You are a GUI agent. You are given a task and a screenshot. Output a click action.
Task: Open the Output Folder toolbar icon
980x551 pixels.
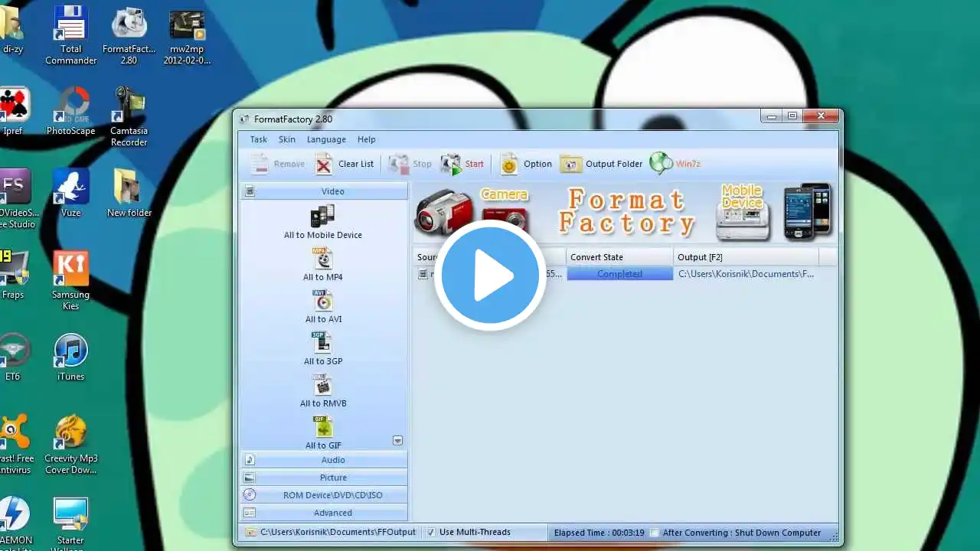coord(570,164)
